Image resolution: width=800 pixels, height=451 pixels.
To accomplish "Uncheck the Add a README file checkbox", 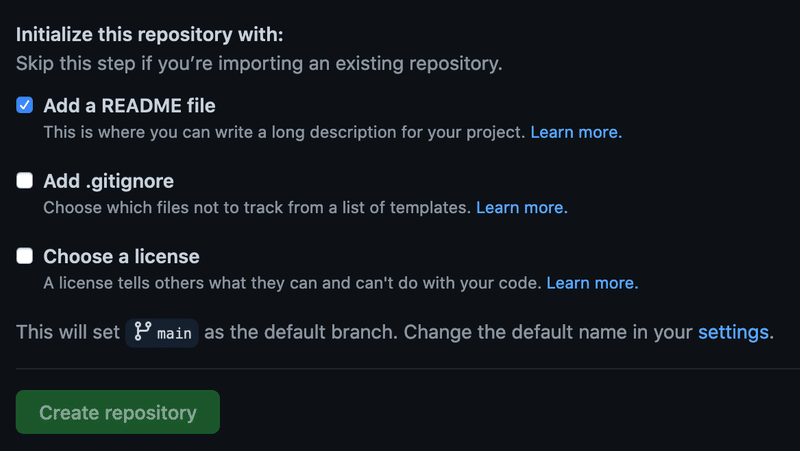I will (x=25, y=105).
